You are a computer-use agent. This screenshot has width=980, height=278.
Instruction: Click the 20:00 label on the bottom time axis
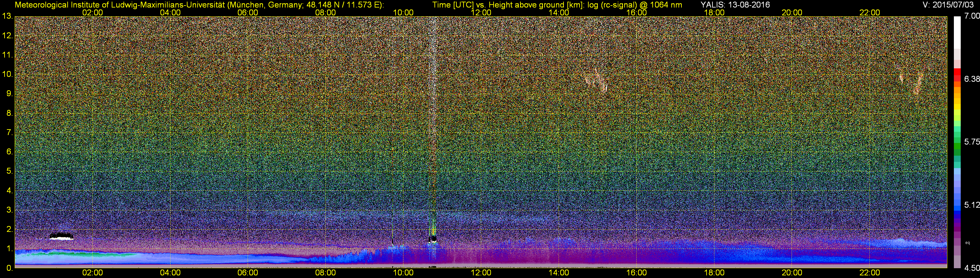point(792,273)
